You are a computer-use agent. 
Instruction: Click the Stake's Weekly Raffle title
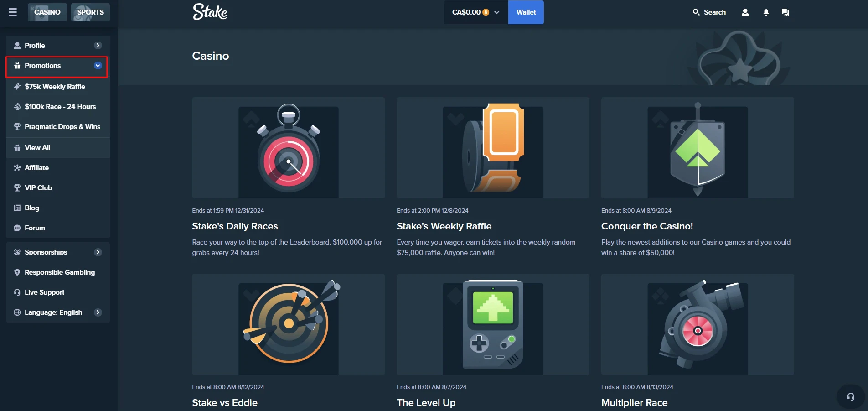[x=444, y=226]
